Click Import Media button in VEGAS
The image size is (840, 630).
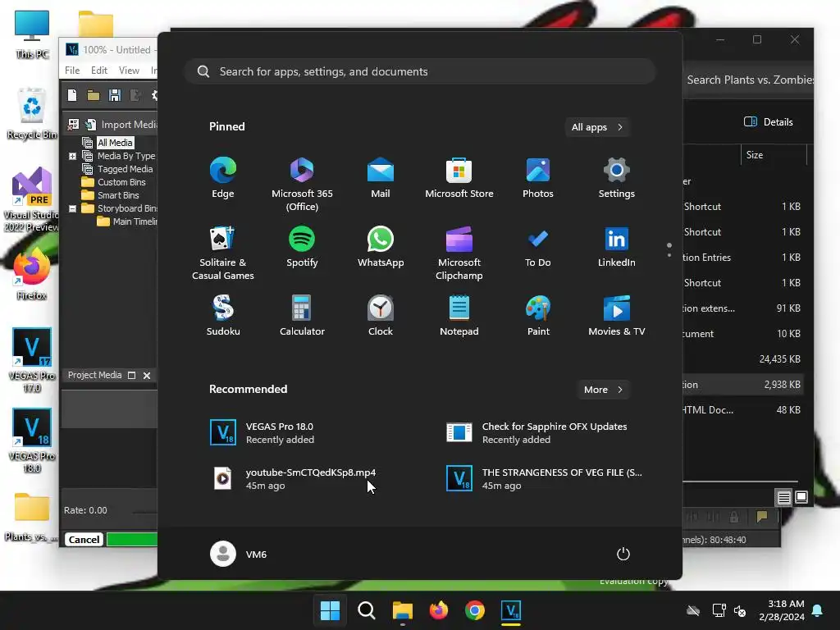point(123,125)
